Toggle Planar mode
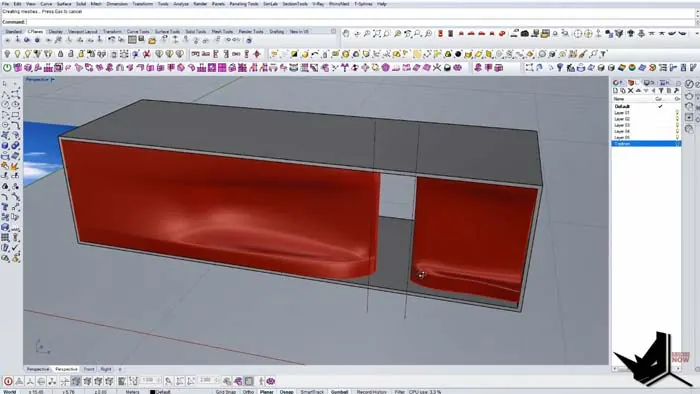 (267, 392)
